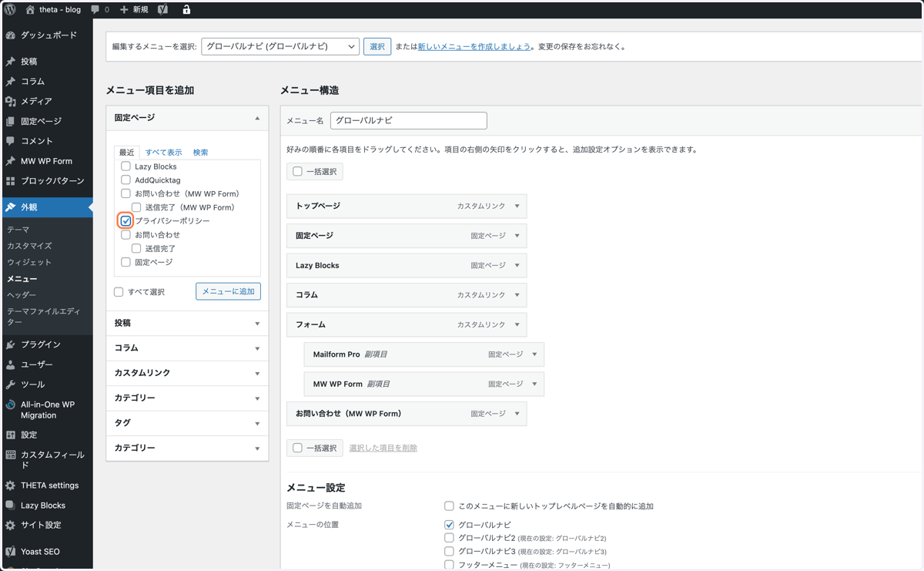
Task: Uncheck the プライバシーポリシー checkbox
Action: [126, 221]
